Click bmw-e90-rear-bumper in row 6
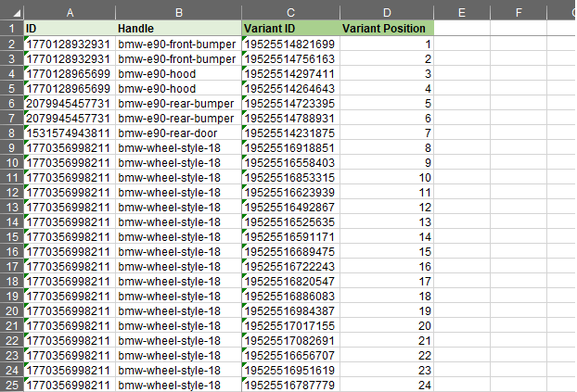The image size is (577, 392). coord(179,104)
